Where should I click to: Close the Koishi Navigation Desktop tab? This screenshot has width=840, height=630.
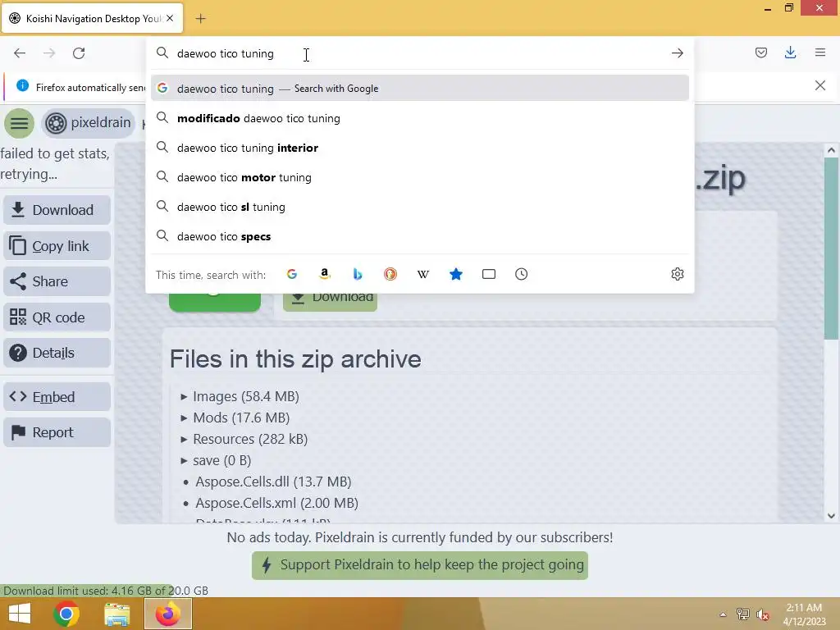tap(170, 18)
